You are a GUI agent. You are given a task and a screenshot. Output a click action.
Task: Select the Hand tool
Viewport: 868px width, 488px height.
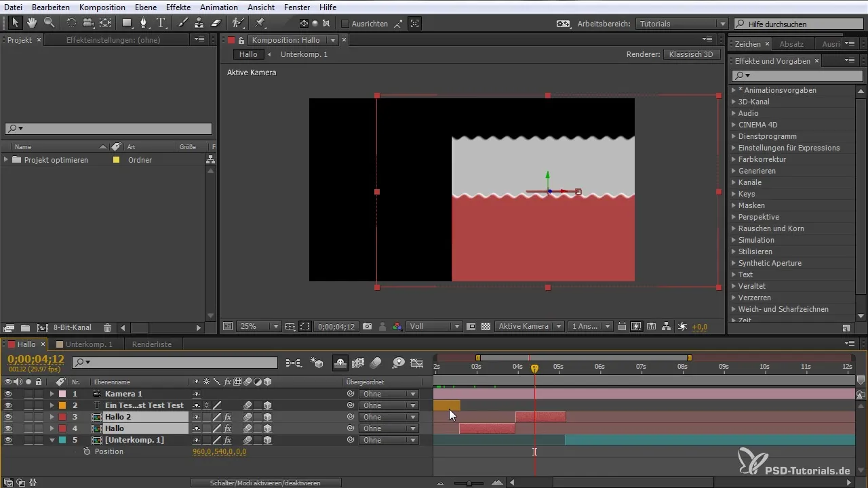coord(32,22)
